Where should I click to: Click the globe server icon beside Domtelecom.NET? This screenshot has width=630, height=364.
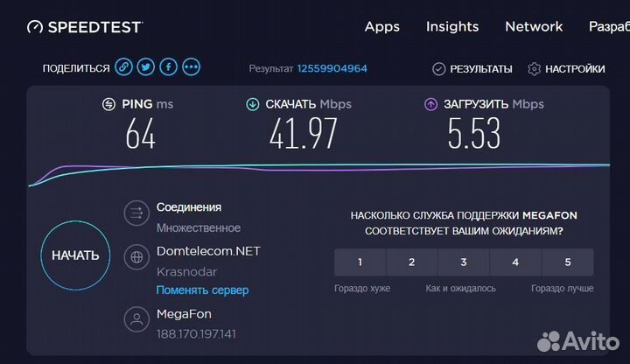click(136, 256)
